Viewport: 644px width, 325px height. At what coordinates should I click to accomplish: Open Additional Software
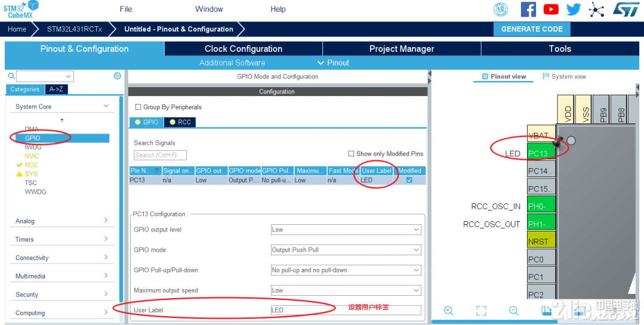232,63
